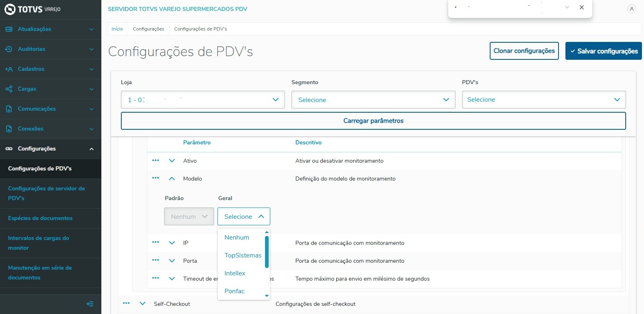Viewport: 644px width, 314px height.
Task: Collapse the Modelo parameter row
Action: tap(172, 179)
